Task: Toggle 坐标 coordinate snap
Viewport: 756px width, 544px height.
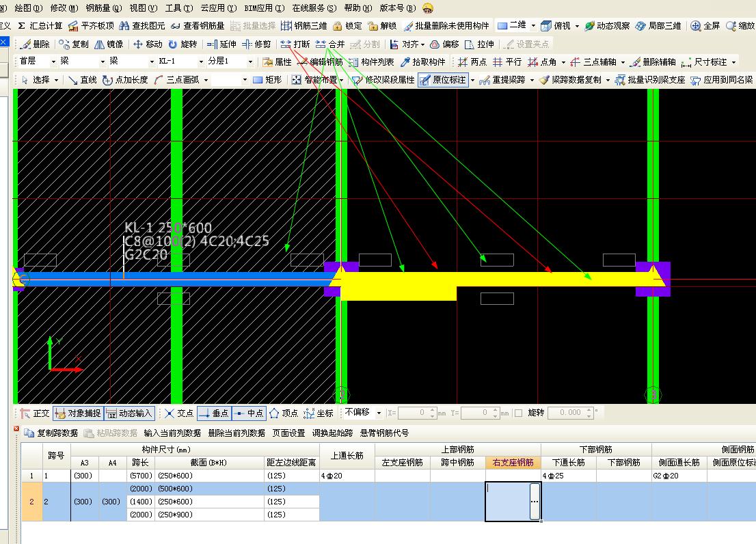Action: 319,413
